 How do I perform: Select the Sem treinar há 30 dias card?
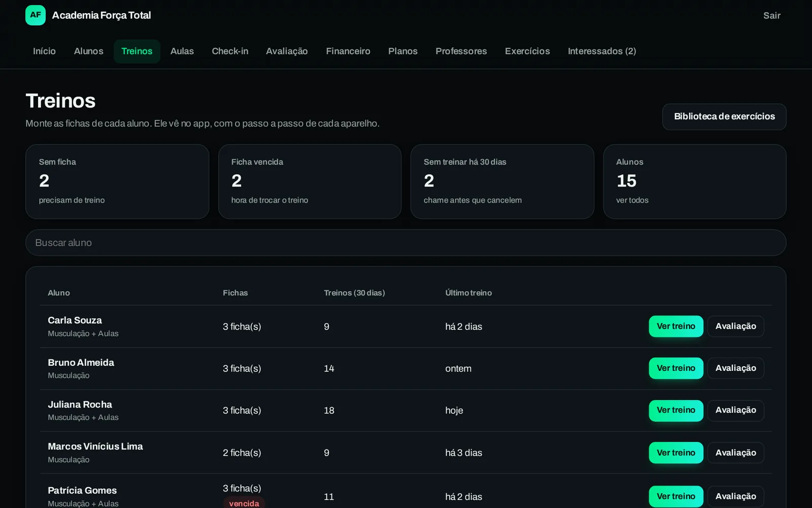tap(502, 181)
